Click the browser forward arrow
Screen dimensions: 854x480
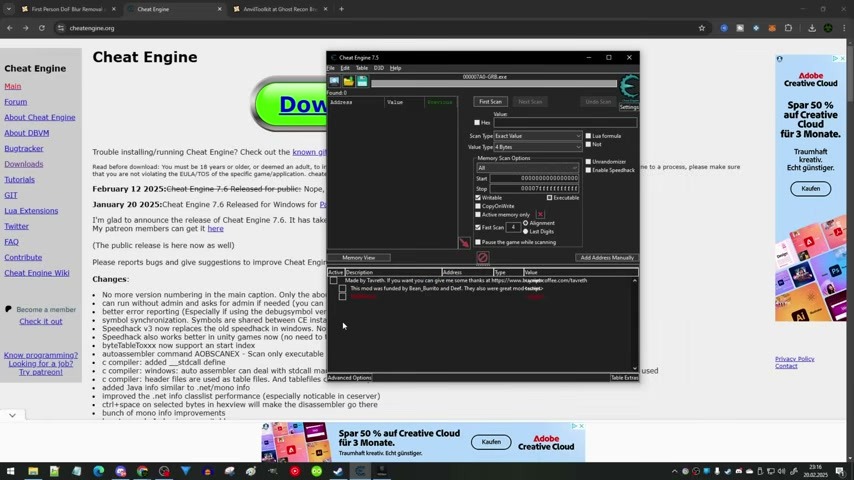[x=26, y=28]
